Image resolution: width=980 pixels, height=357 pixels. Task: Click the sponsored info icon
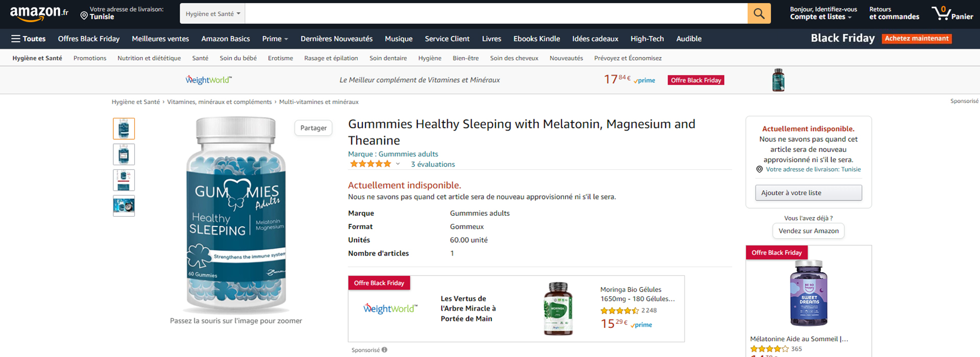pyautogui.click(x=384, y=350)
